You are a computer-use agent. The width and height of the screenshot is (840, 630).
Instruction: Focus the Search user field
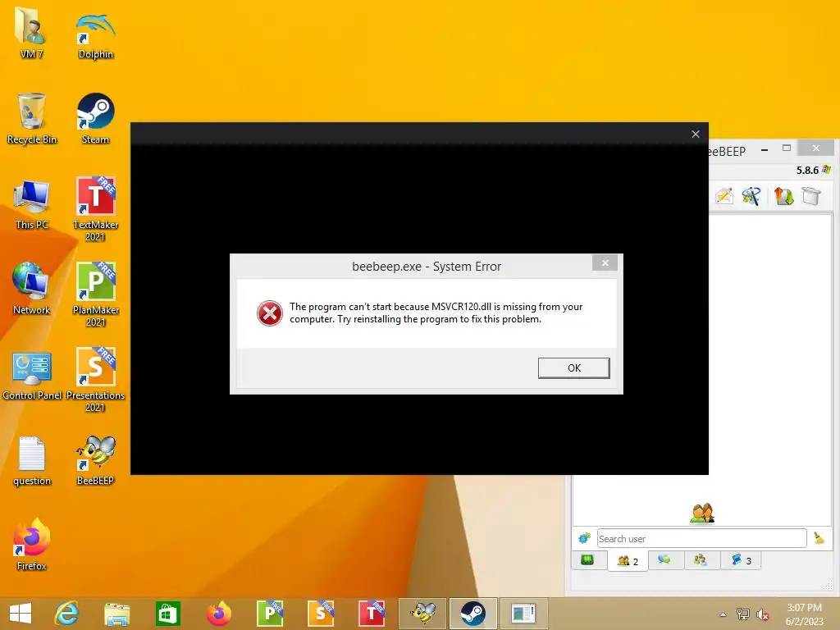[x=702, y=538]
